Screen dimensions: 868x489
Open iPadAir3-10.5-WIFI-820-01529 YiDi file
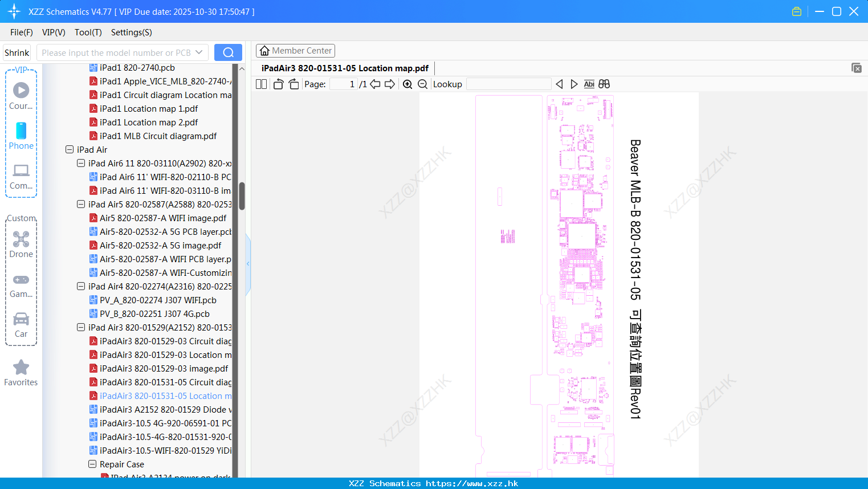click(165, 451)
